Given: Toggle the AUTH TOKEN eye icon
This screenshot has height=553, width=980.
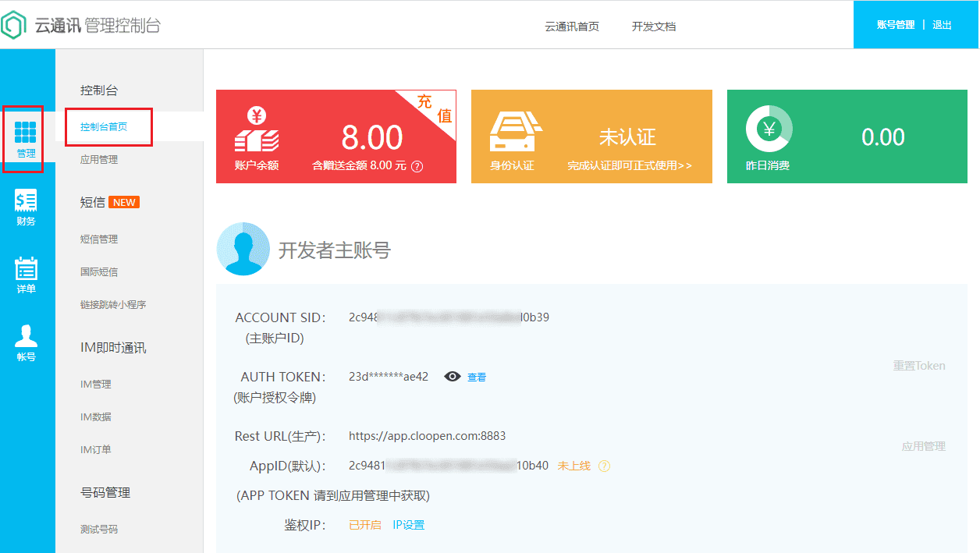Looking at the screenshot, I should pyautogui.click(x=453, y=377).
